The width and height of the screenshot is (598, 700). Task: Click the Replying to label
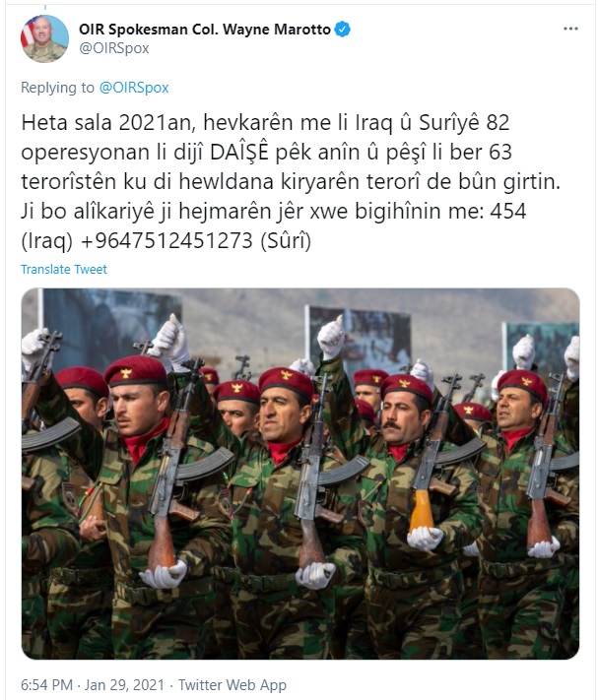(57, 88)
